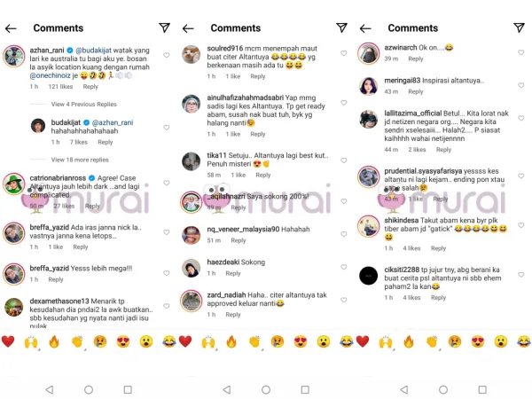Tap the back arrow in the middle Comments panel
This screenshot has height=399, width=532.
click(188, 28)
